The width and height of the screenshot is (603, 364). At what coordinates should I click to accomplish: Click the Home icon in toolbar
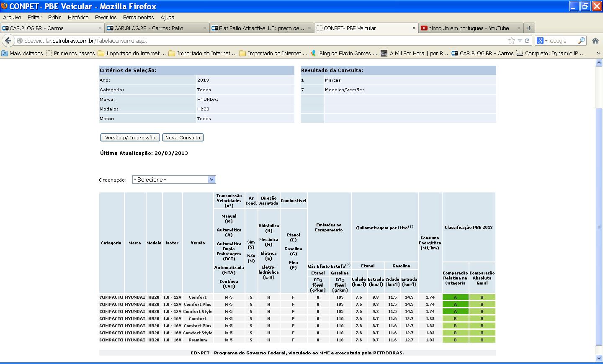pos(595,41)
